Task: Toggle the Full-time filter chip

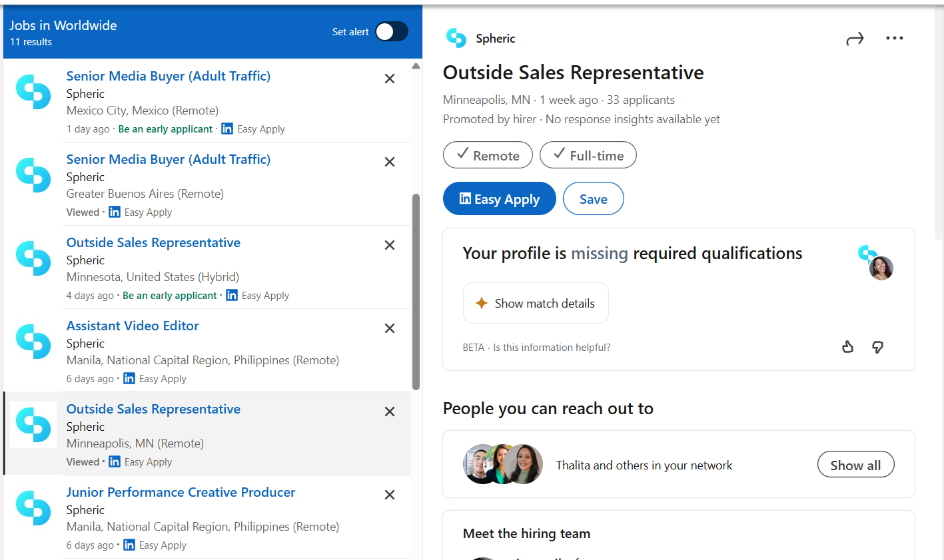Action: (588, 155)
